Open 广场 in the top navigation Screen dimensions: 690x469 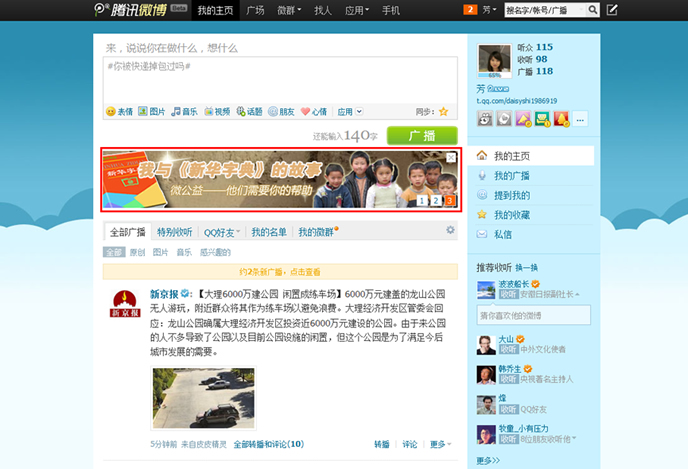pyautogui.click(x=255, y=10)
